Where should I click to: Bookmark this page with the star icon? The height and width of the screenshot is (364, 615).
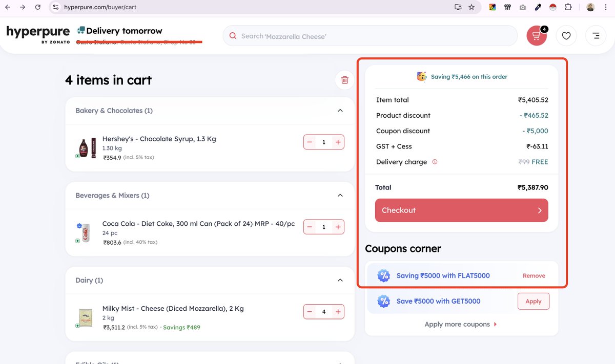pyautogui.click(x=471, y=7)
